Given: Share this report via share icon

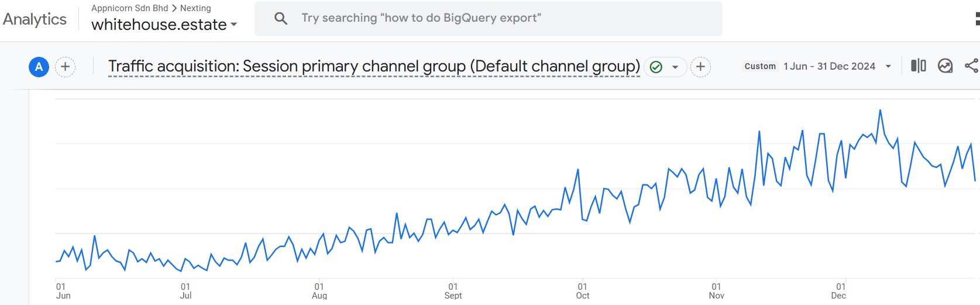Looking at the screenshot, I should click(x=971, y=66).
